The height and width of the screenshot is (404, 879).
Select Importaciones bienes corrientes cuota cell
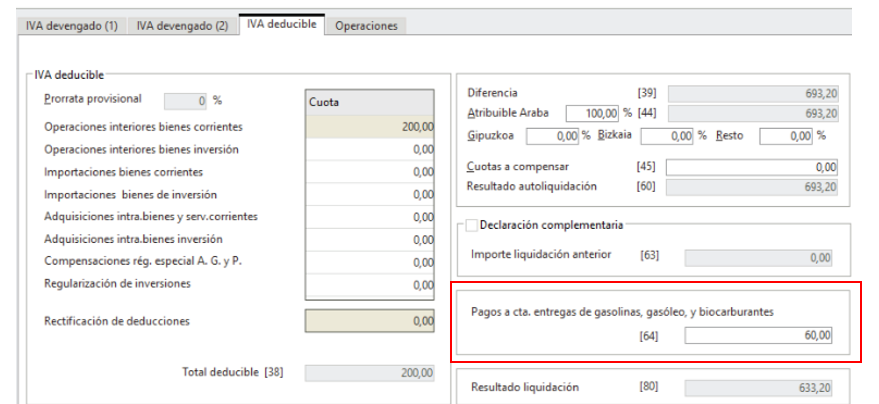click(369, 172)
